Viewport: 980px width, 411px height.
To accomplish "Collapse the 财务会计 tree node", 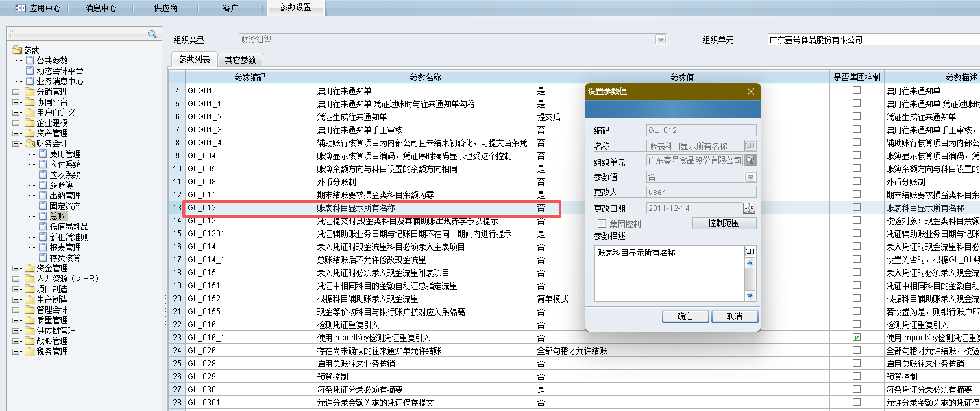I will click(x=16, y=143).
